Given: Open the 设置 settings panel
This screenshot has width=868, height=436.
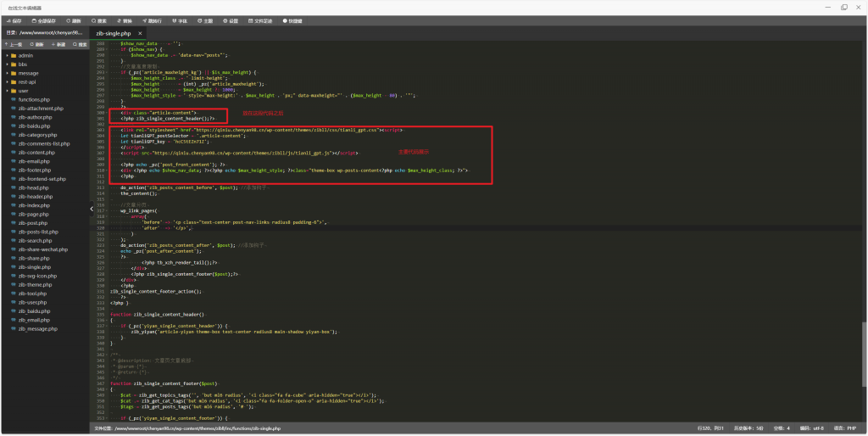Looking at the screenshot, I should pyautogui.click(x=231, y=20).
